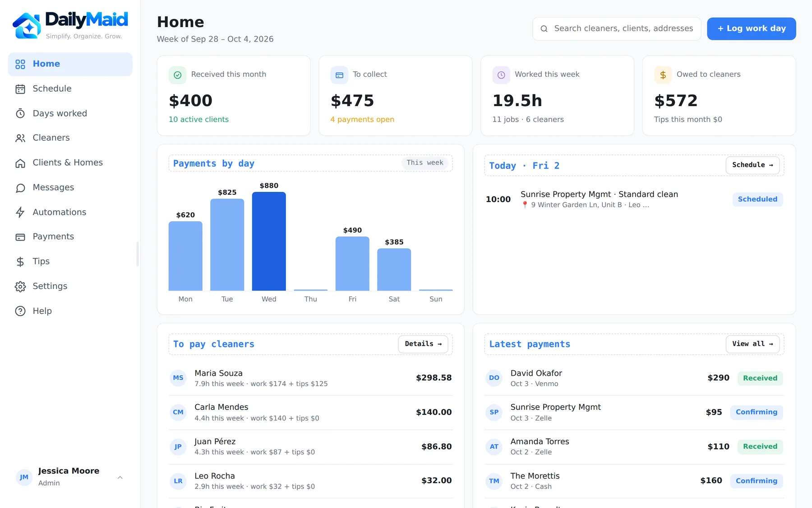This screenshot has height=508, width=812.
Task: Click the CM avatar for Carla Mendes
Action: 178,412
